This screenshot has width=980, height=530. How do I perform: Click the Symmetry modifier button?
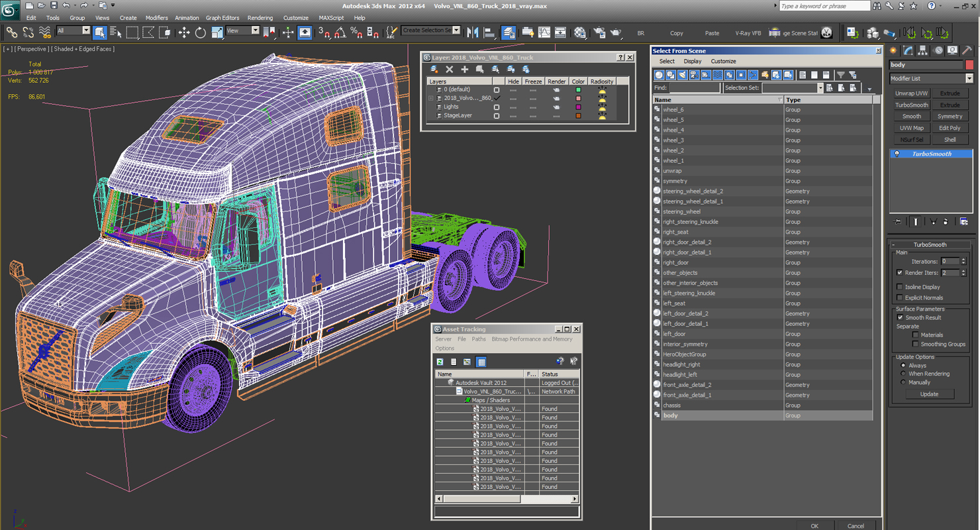click(950, 117)
